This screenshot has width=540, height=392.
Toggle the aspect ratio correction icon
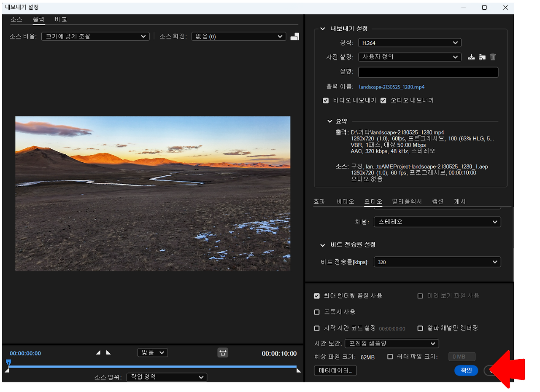click(223, 353)
